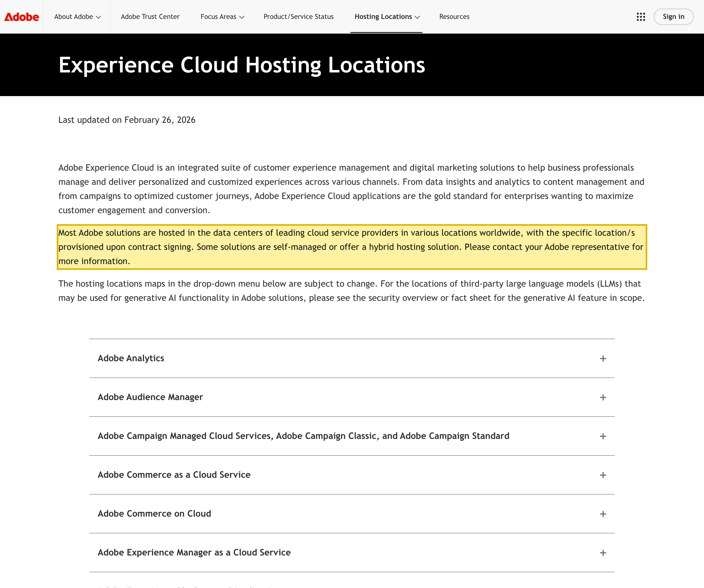Click the plus icon in Adobe Campaign row
The image size is (704, 588).
click(603, 436)
